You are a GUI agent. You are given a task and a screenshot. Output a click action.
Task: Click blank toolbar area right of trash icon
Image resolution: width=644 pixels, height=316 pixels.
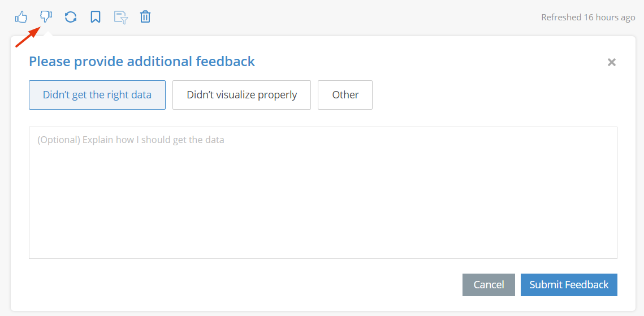[x=345, y=17]
